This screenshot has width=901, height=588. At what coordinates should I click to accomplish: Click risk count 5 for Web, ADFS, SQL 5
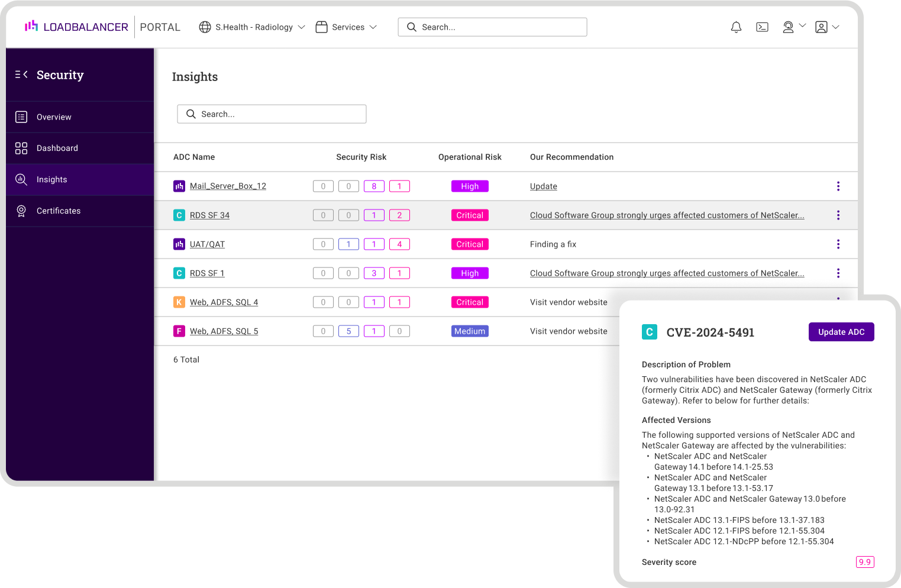click(348, 331)
